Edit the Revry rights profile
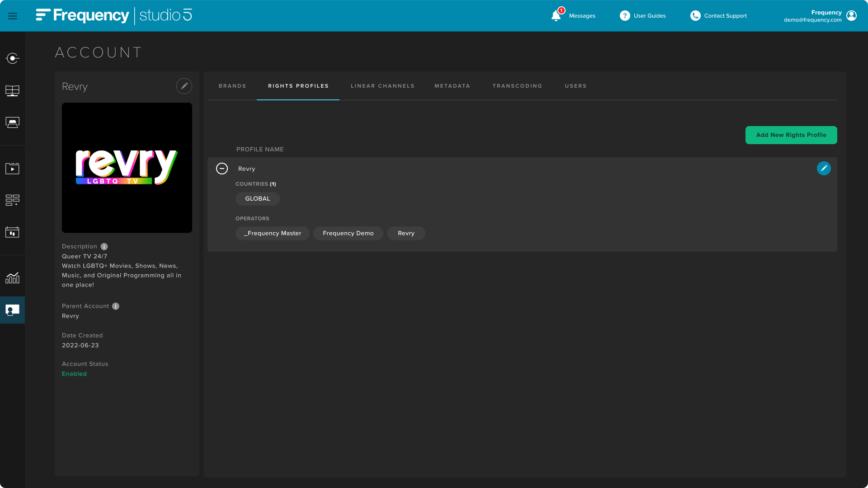Image resolution: width=868 pixels, height=488 pixels. (x=824, y=168)
